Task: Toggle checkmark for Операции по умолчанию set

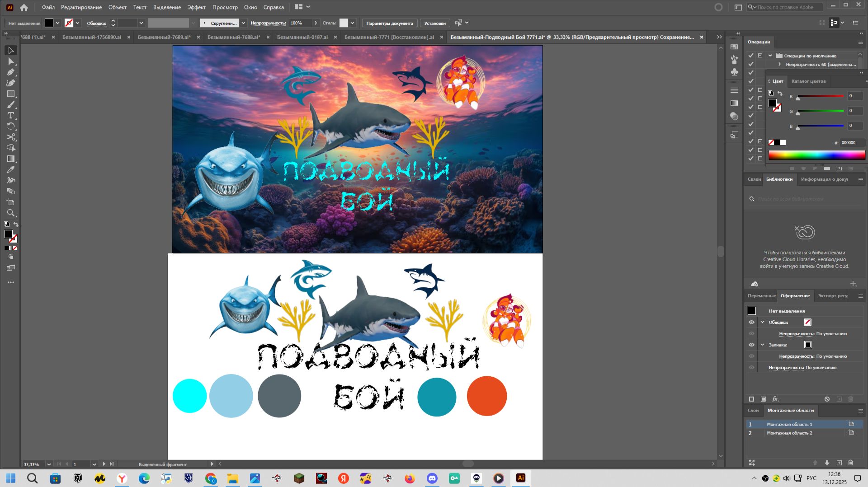Action: pyautogui.click(x=751, y=56)
